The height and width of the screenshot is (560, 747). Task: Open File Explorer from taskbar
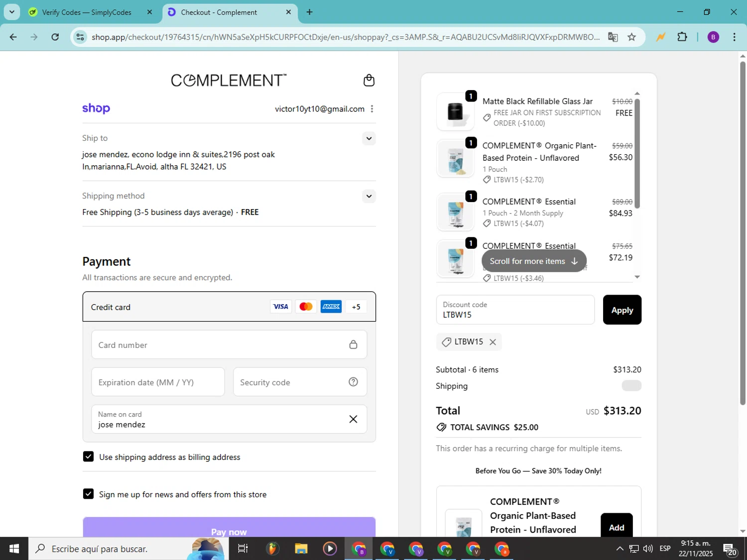coord(301,549)
